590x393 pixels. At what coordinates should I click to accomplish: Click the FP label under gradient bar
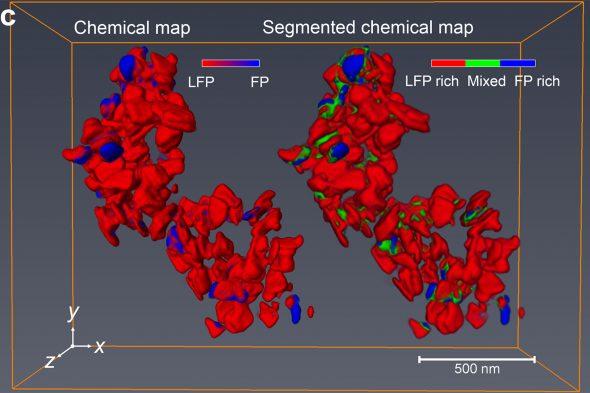260,82
